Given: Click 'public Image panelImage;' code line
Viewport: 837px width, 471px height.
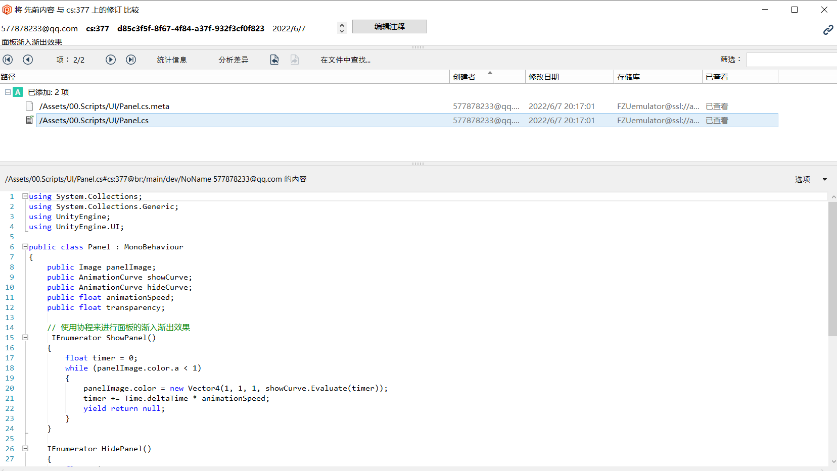Looking at the screenshot, I should click(x=101, y=267).
